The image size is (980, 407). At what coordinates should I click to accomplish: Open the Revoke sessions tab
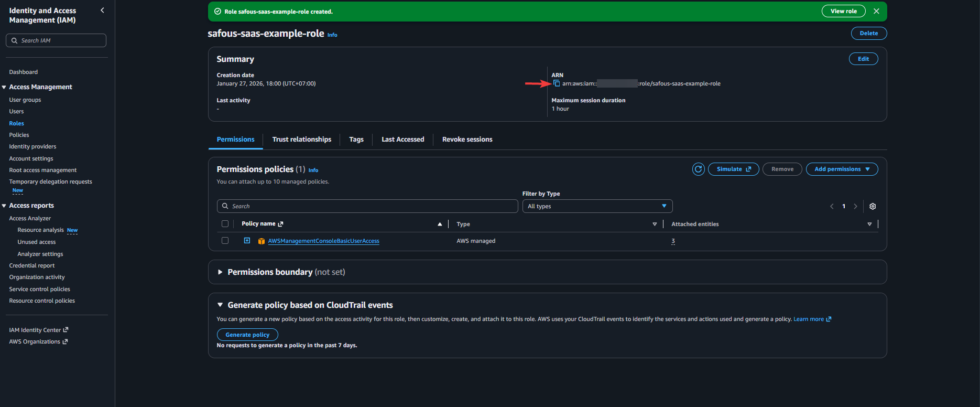point(467,140)
